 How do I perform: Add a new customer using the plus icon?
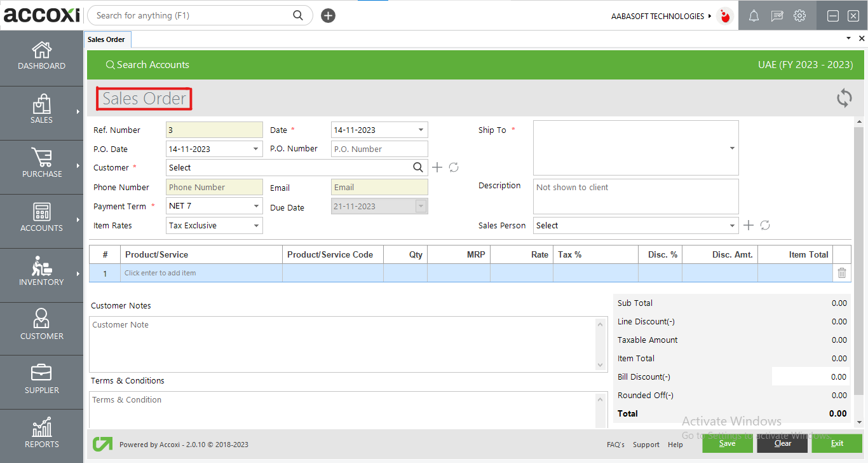pos(437,167)
